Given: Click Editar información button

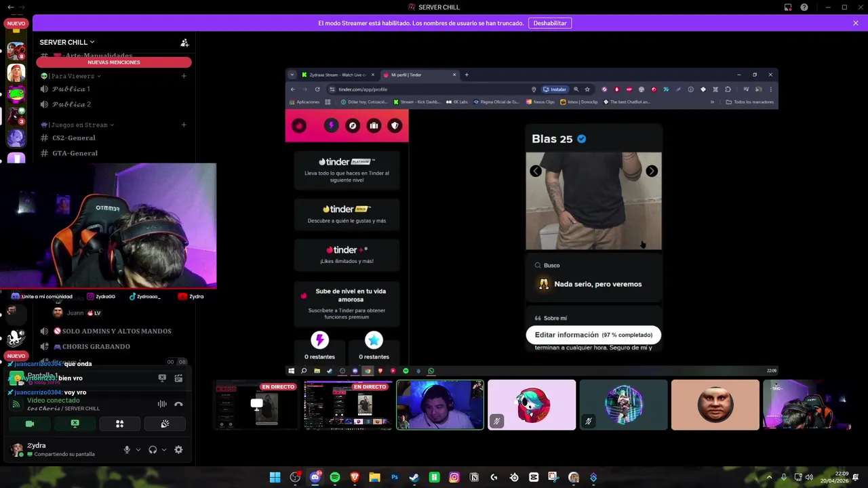Looking at the screenshot, I should [593, 335].
